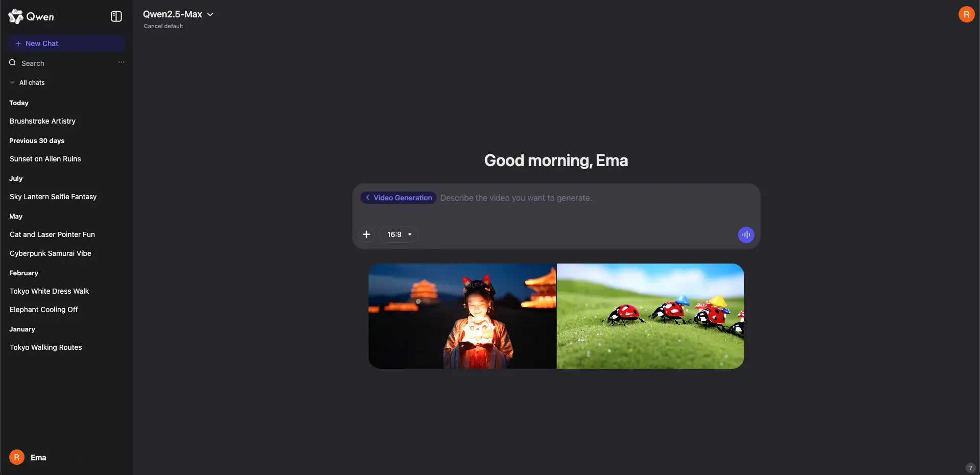Click the Qwen logo icon

(16, 16)
